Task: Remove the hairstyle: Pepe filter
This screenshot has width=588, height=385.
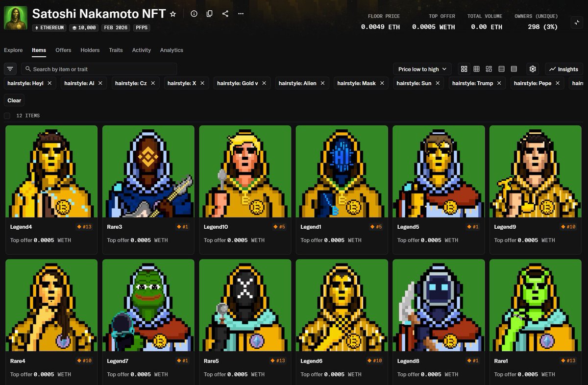Action: (558, 83)
